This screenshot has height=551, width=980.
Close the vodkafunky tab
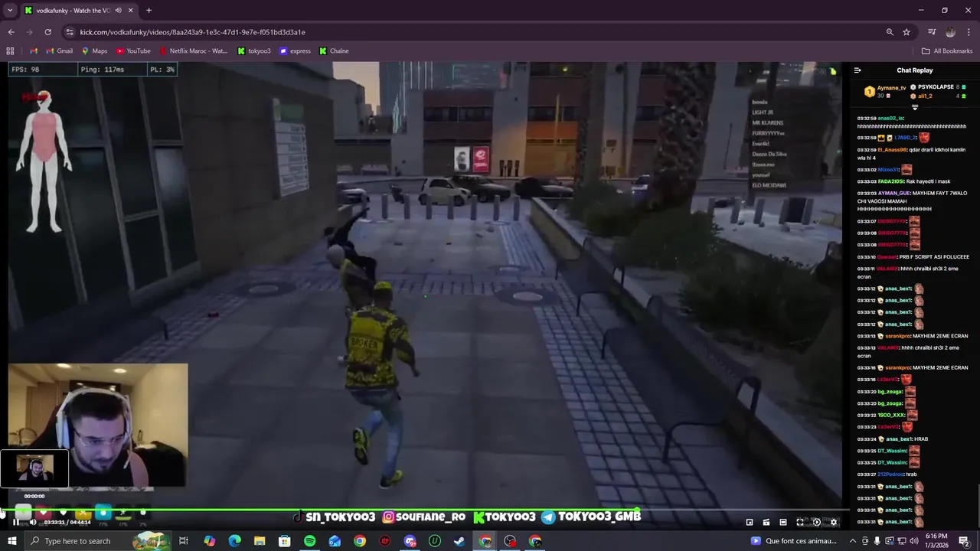[x=130, y=11]
